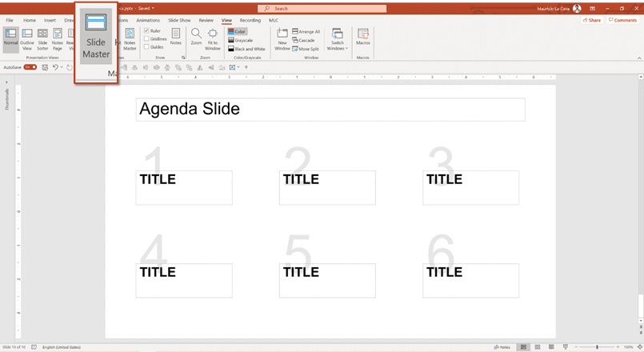
Task: Open Slide Sorter view
Action: point(42,39)
